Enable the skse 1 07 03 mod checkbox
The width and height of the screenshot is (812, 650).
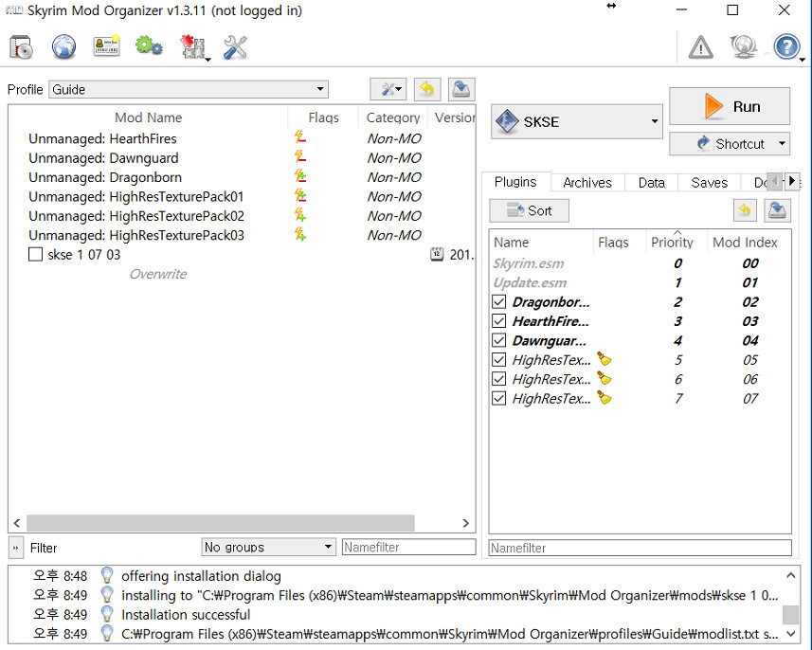pos(35,254)
